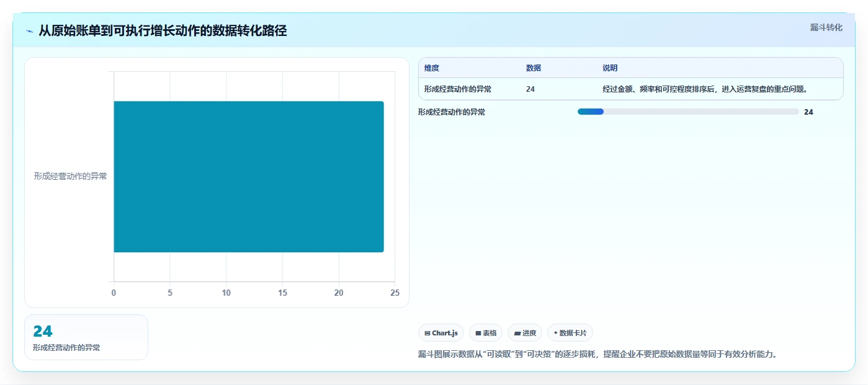
Task: Click the 形成经营动作的异常 label beside the progress bar
Action: [452, 112]
